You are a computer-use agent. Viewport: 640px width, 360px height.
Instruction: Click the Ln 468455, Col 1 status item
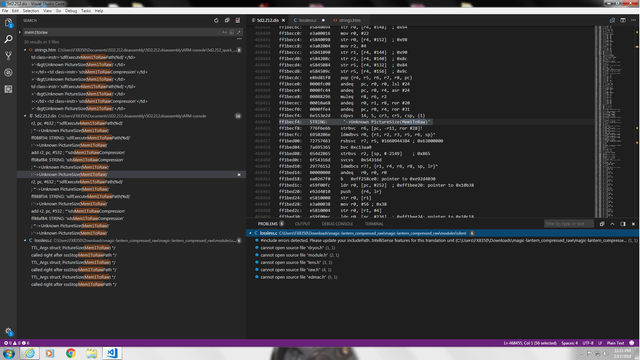click(x=530, y=343)
